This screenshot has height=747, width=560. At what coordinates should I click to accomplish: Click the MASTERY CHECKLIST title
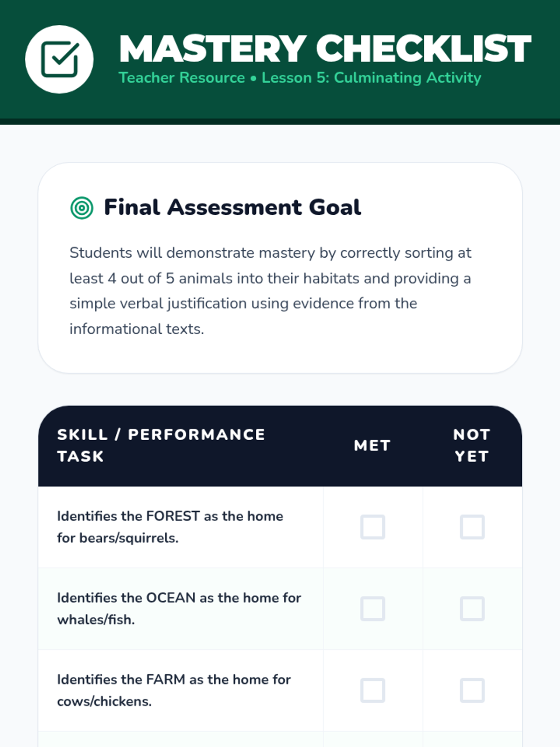[325, 49]
